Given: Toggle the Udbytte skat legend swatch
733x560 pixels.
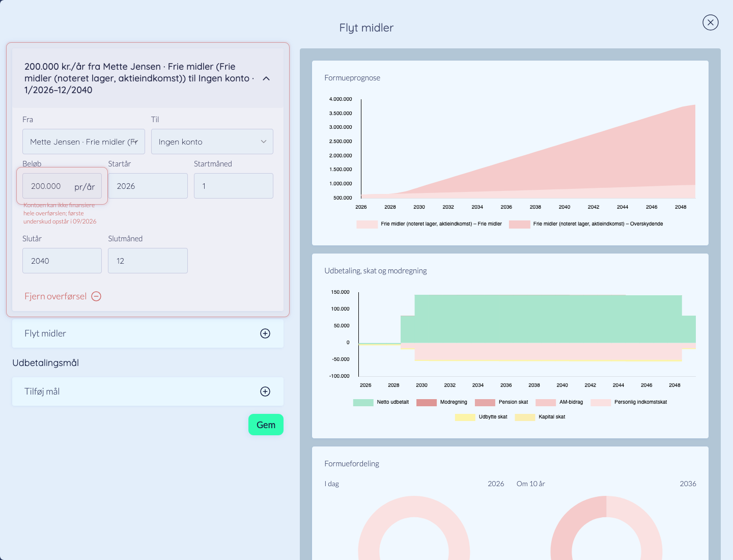Looking at the screenshot, I should pyautogui.click(x=465, y=417).
